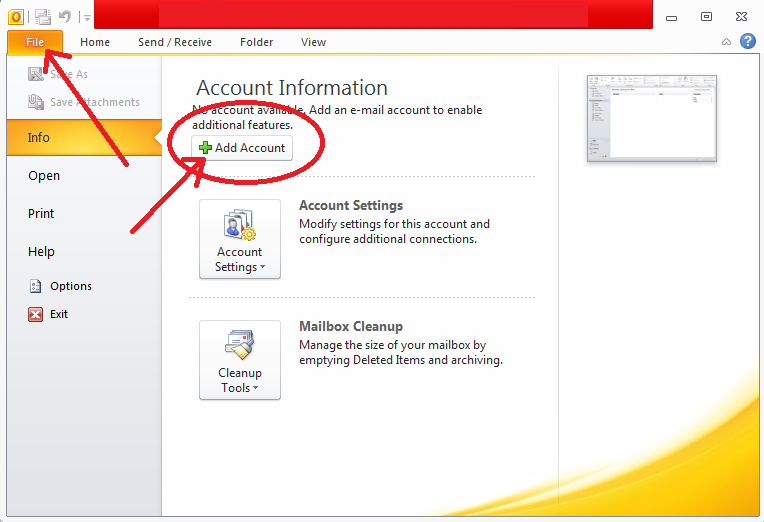
Task: Switch to the Send / Receive tab
Action: (175, 42)
